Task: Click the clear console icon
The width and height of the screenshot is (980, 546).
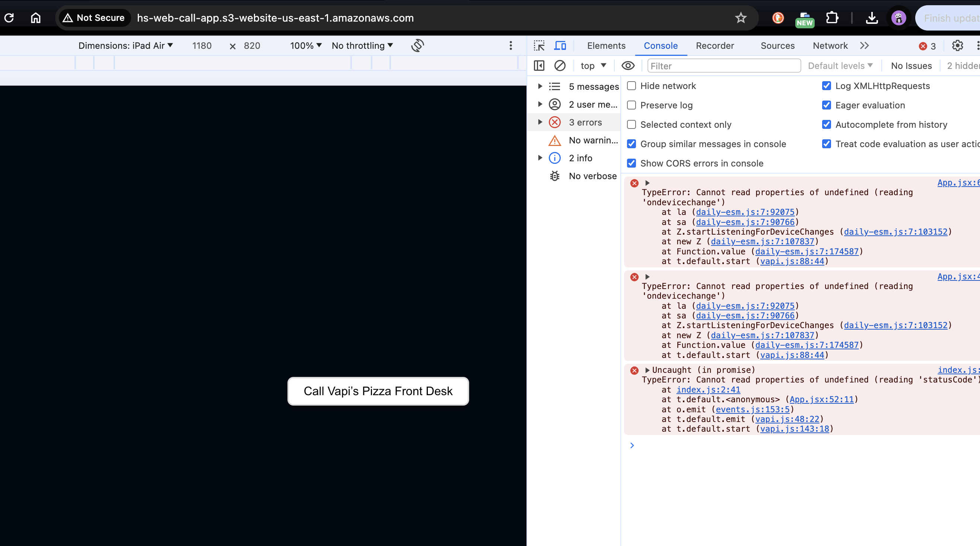Action: tap(560, 66)
